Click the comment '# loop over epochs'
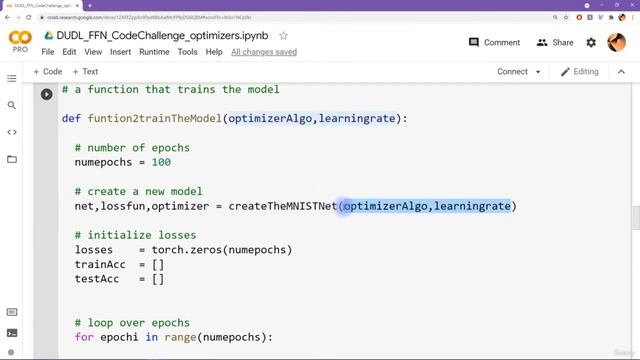The width and height of the screenshot is (640, 360). [x=132, y=323]
